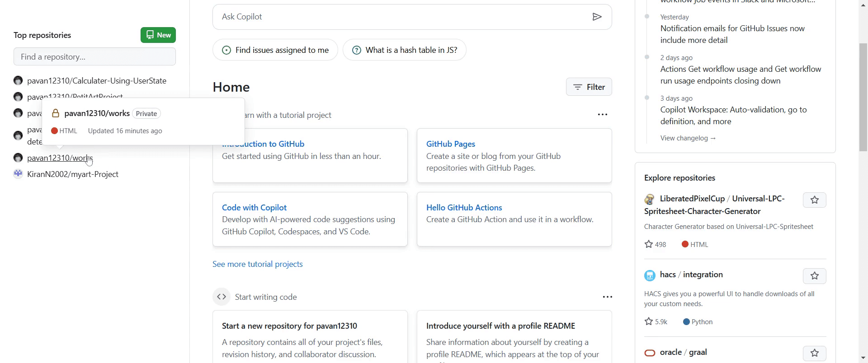
Task: Open Introduction to GitHub tutorial
Action: click(x=263, y=144)
